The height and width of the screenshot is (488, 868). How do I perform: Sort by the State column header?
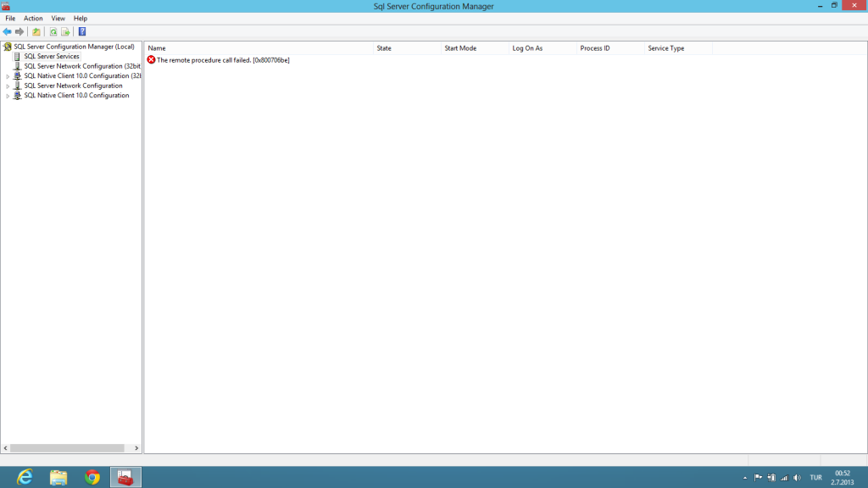coord(407,48)
